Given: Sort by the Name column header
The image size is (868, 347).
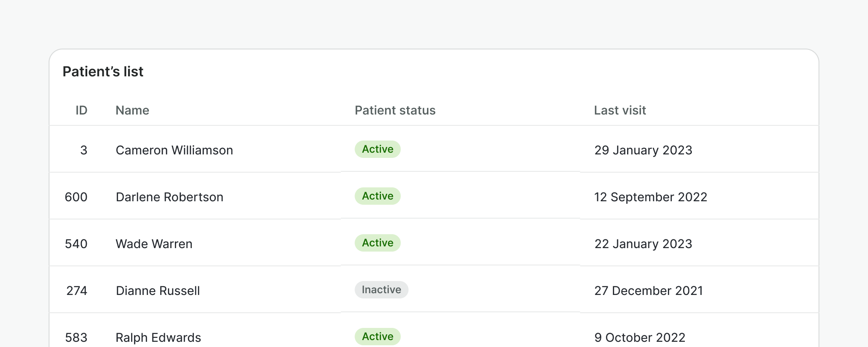Looking at the screenshot, I should point(132,110).
